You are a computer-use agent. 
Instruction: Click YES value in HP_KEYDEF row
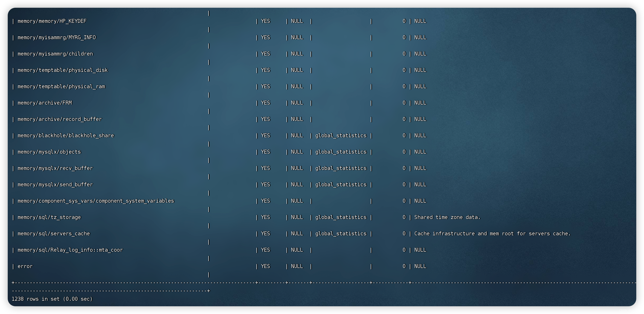point(266,21)
